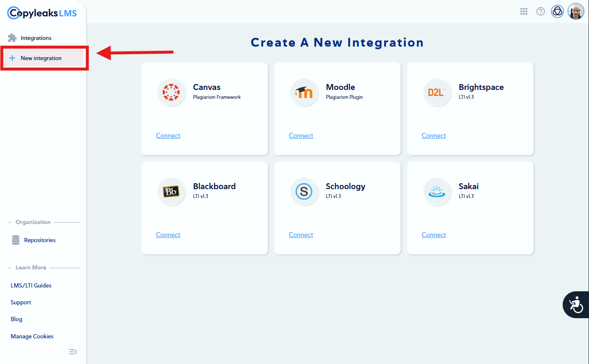589x364 pixels.
Task: Click the Moodle logo icon
Action: tap(304, 92)
